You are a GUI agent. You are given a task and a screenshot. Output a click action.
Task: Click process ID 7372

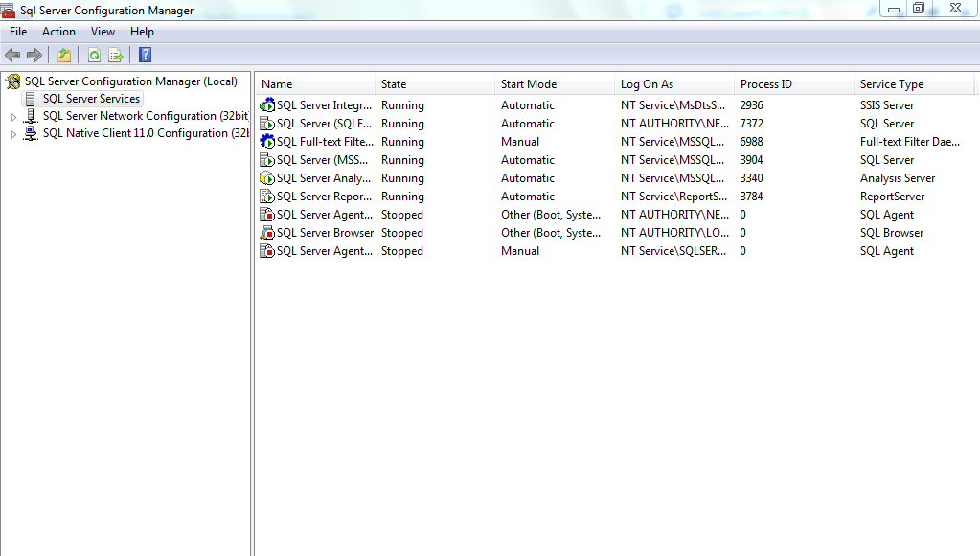coord(751,124)
